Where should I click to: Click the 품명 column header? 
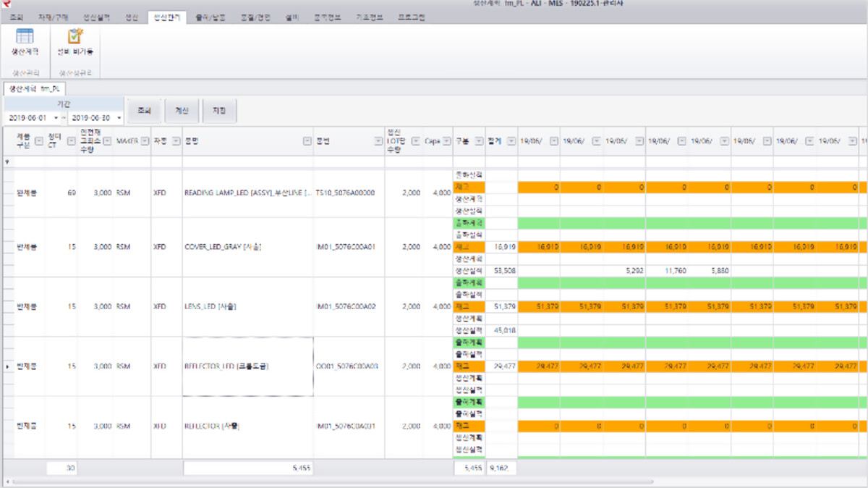(248, 141)
